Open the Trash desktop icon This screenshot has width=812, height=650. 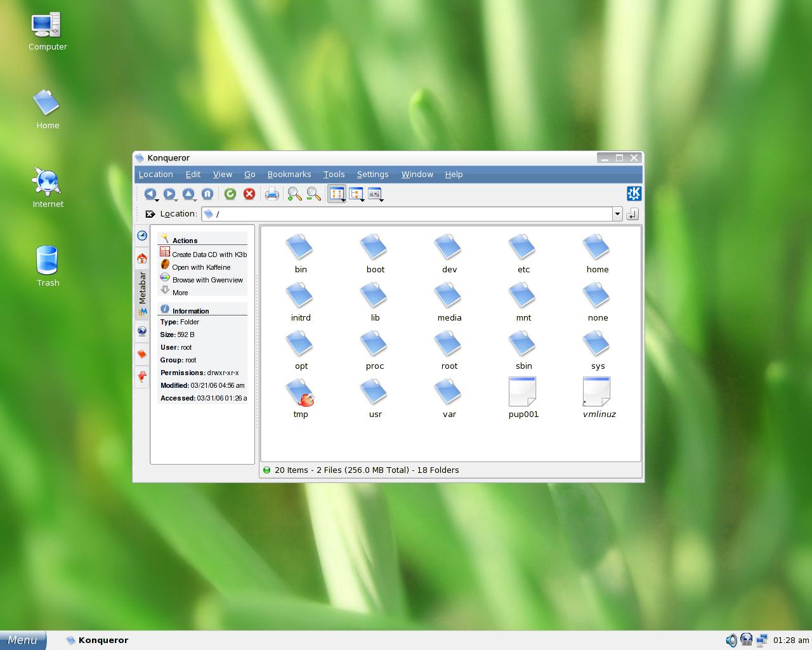point(48,267)
